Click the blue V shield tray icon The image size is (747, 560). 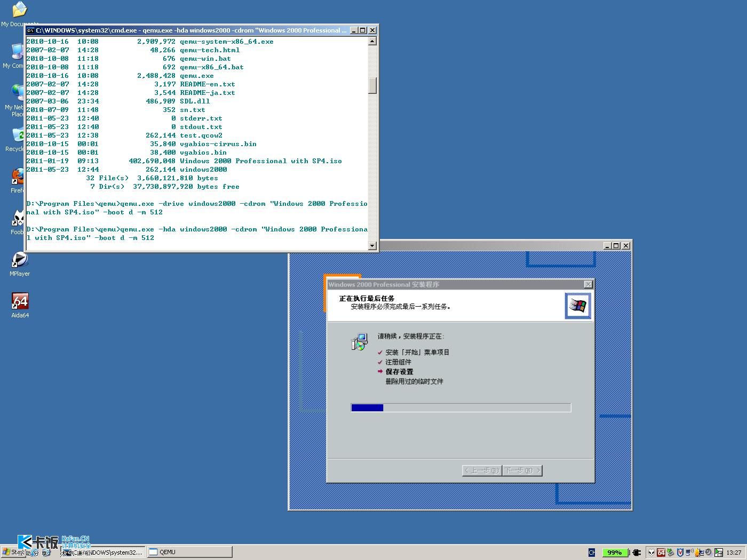click(x=680, y=553)
